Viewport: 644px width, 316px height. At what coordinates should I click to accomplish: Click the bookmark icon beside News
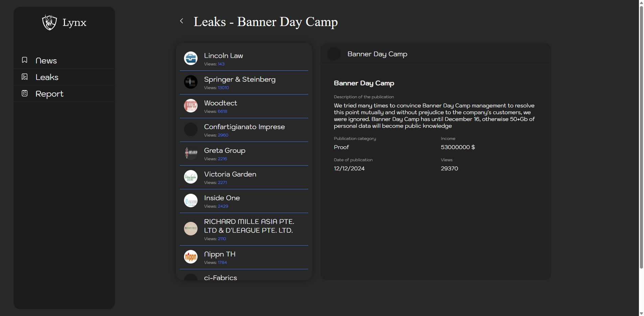tap(25, 60)
